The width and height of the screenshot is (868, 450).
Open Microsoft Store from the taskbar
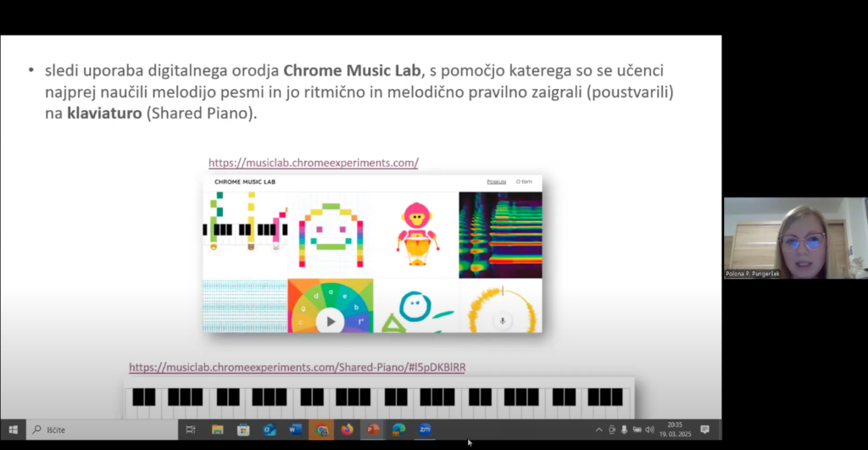(x=243, y=430)
